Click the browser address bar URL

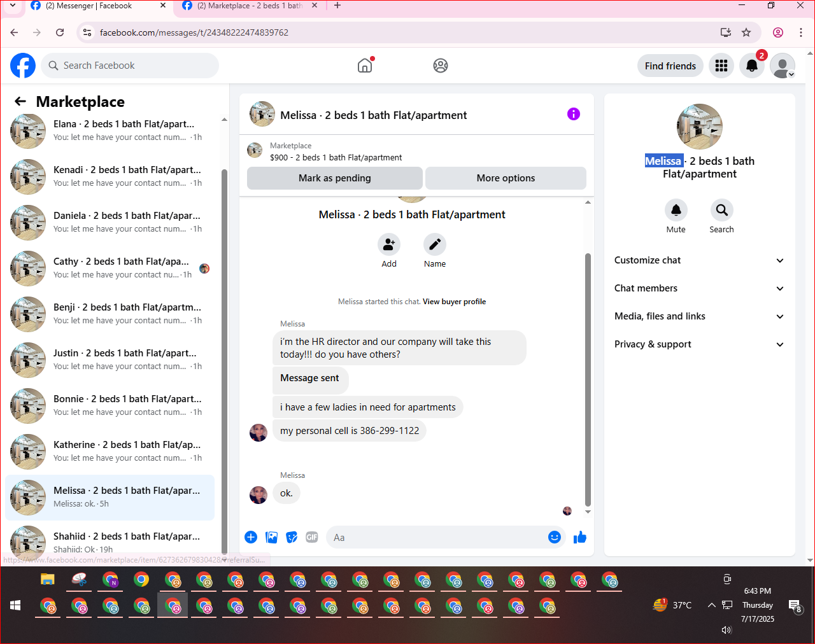click(x=194, y=32)
